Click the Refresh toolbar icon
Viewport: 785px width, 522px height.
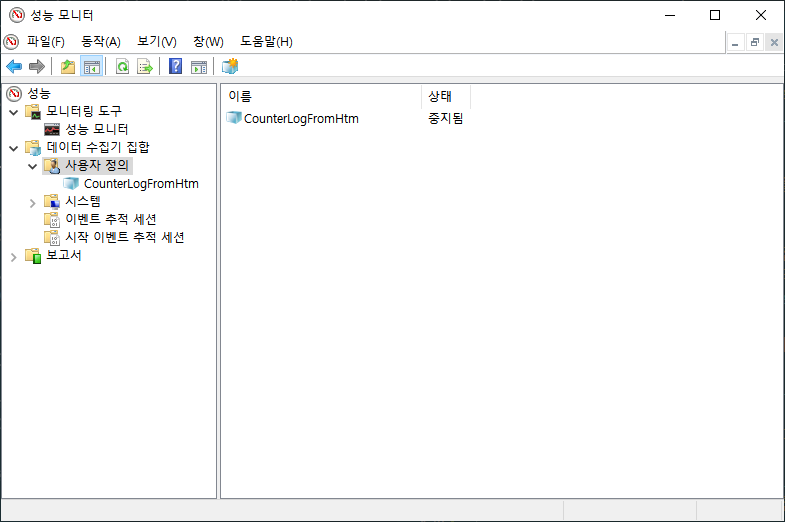pyautogui.click(x=122, y=66)
